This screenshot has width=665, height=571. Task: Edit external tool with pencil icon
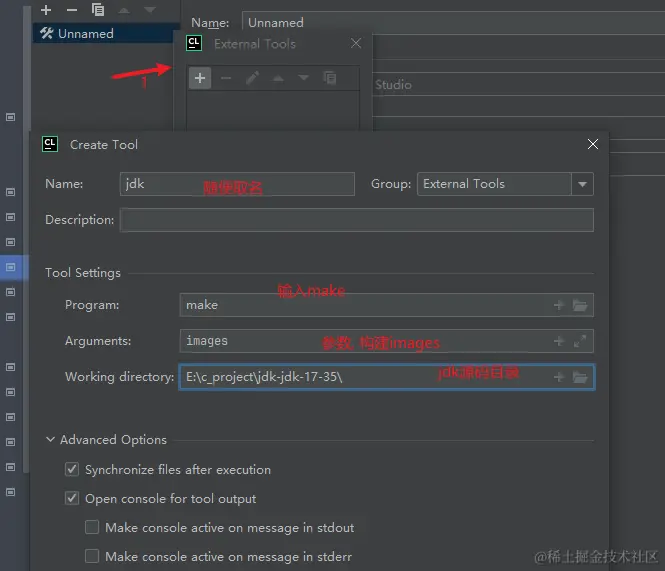pyautogui.click(x=252, y=78)
